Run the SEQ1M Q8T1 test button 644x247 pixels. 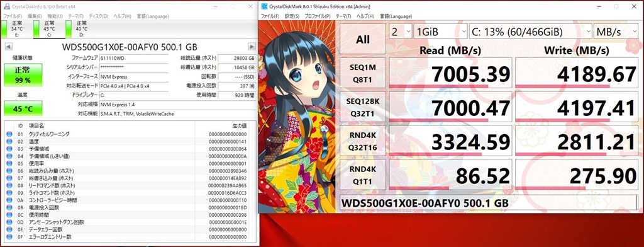coord(363,73)
